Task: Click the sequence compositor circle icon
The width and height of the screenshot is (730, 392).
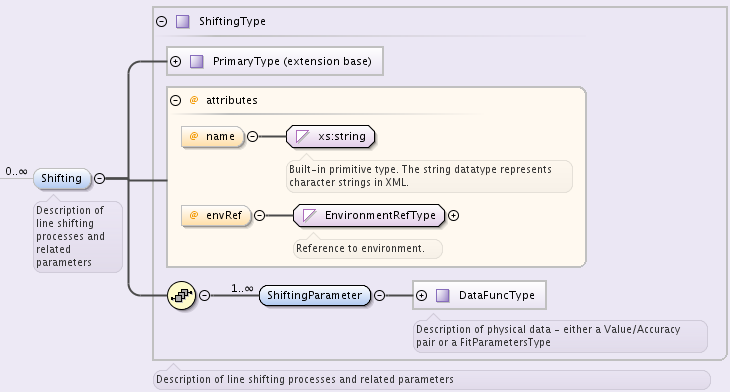Action: 181,295
